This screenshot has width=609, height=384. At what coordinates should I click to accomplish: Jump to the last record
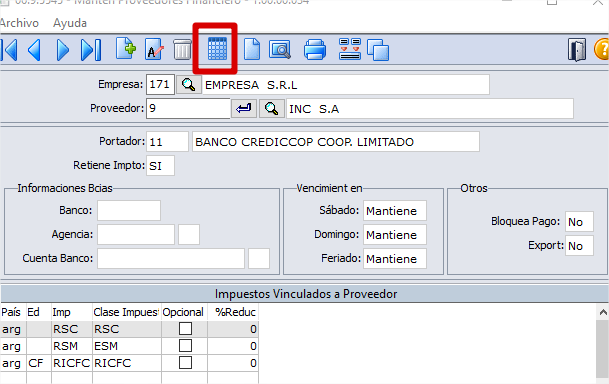coord(91,50)
